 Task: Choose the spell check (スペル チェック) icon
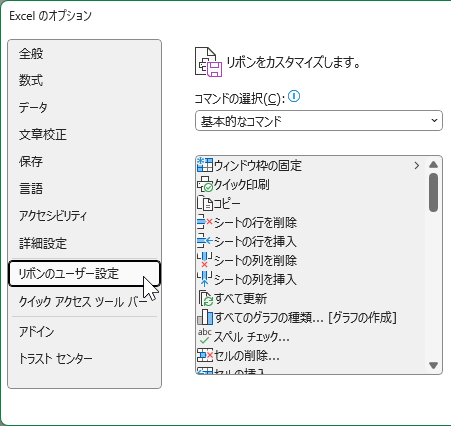[205, 336]
